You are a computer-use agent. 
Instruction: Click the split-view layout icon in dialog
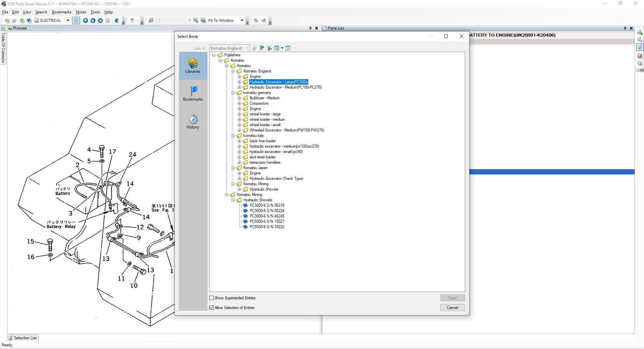[x=288, y=48]
